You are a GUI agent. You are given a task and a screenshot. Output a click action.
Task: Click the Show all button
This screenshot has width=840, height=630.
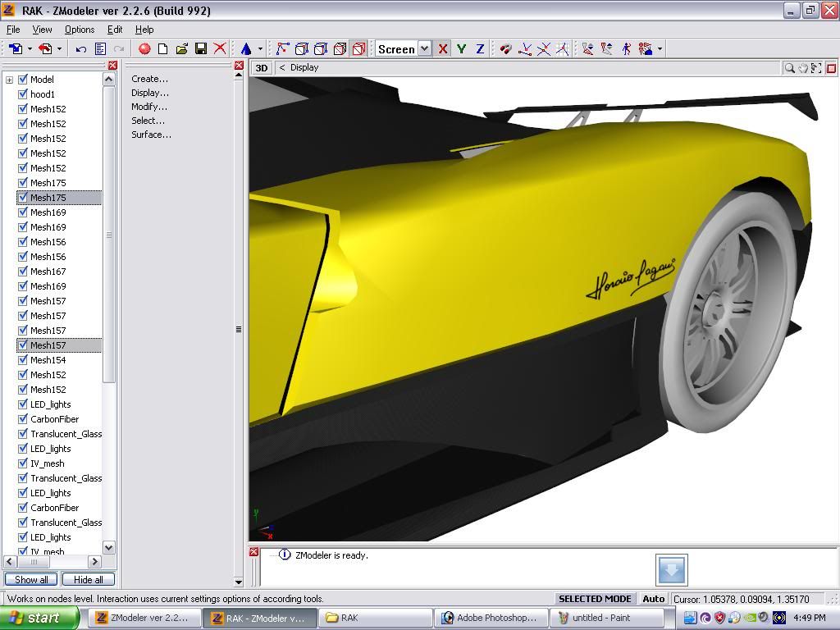pos(31,580)
